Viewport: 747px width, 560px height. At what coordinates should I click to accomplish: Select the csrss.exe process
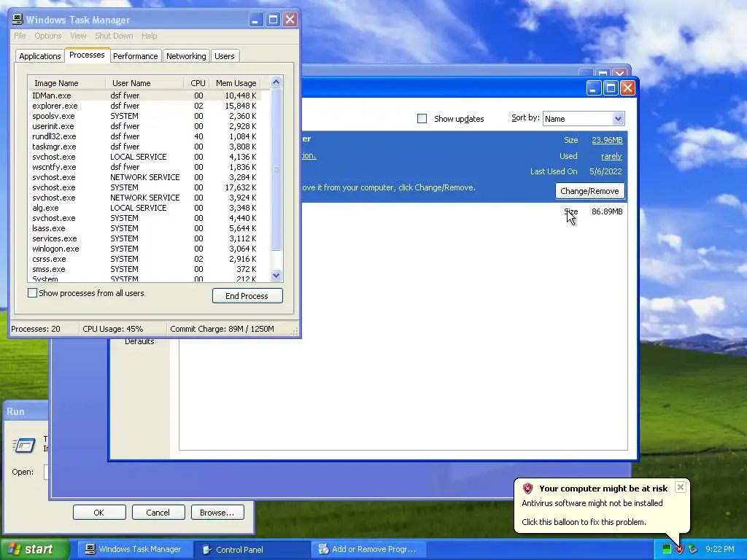(x=145, y=259)
